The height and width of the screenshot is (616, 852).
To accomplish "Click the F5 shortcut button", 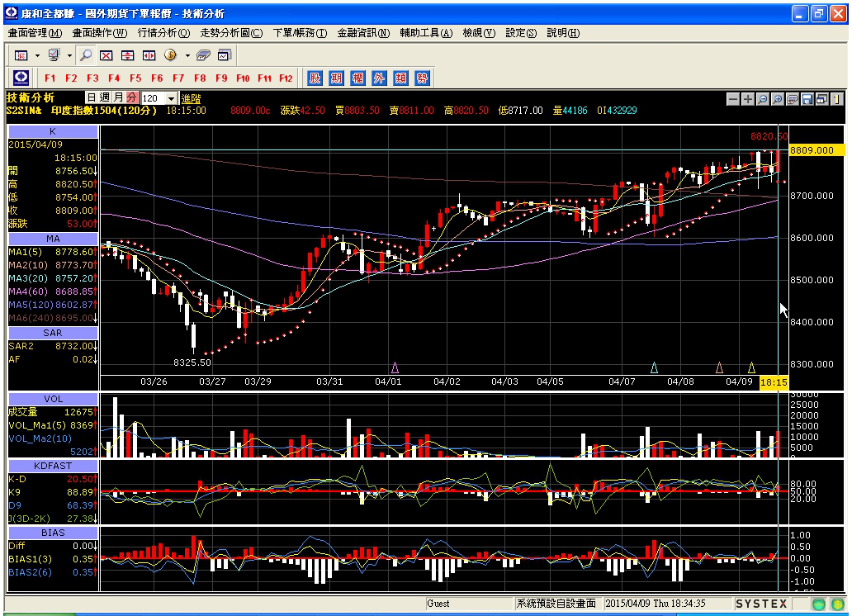I will click(135, 78).
